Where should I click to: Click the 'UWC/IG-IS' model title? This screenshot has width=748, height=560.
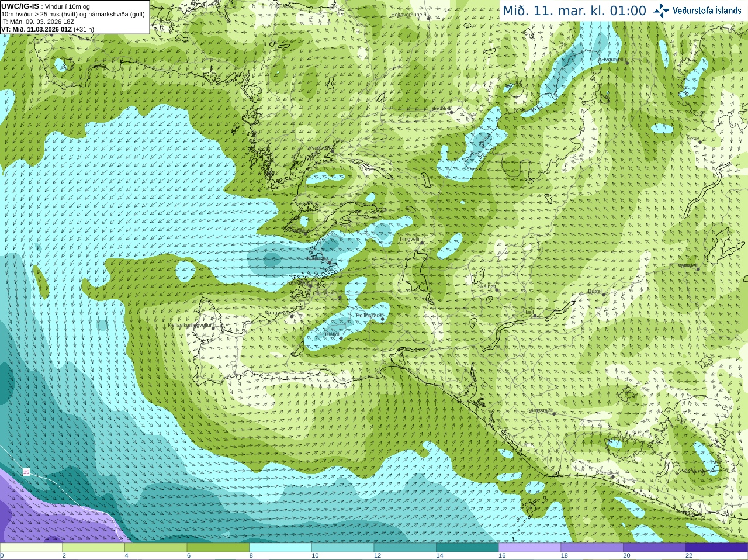(20, 6)
